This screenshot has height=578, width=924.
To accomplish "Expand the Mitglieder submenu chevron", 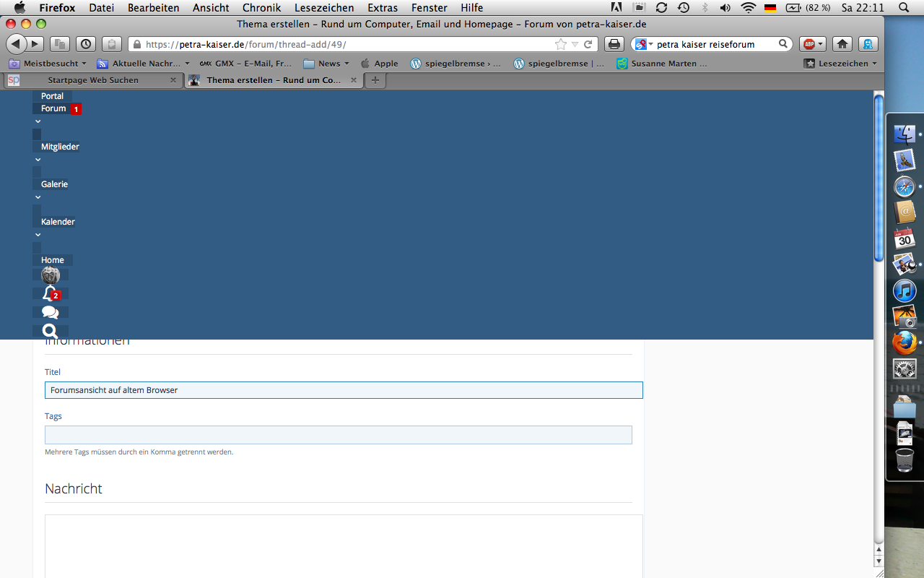I will point(38,160).
